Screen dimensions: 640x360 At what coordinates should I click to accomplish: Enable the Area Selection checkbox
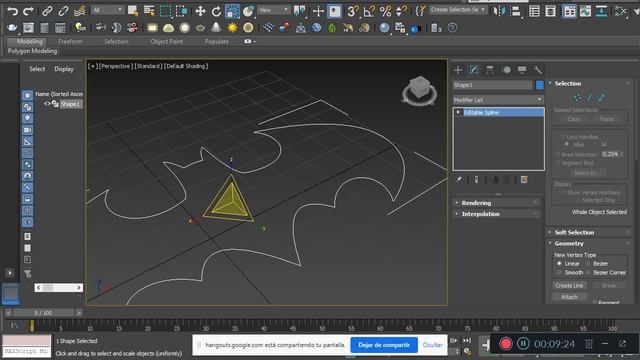click(558, 154)
